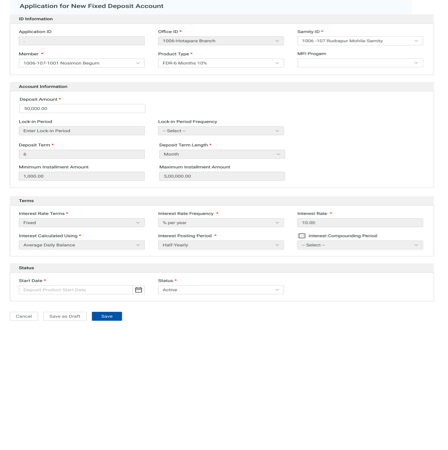The width and height of the screenshot is (448, 450).
Task: Choose a Product Type from dropdown
Action: 221,63
